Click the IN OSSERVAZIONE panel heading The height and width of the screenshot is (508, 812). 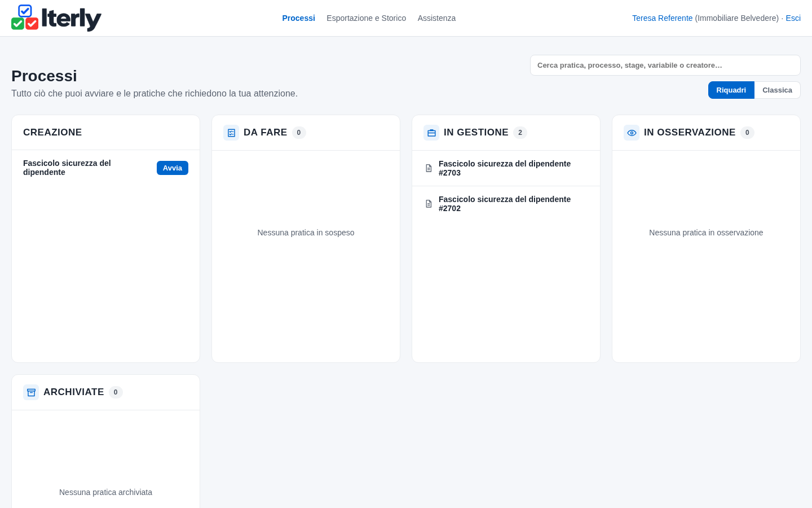[690, 133]
